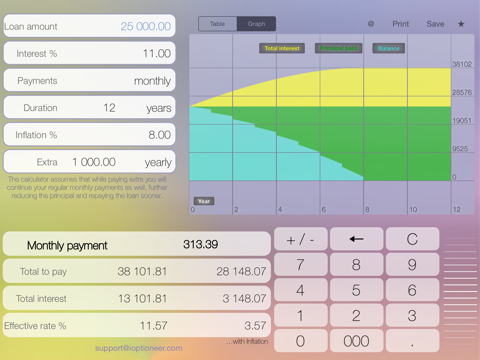This screenshot has height=360, width=480.
Task: Tap the decimal point key
Action: pos(412,341)
